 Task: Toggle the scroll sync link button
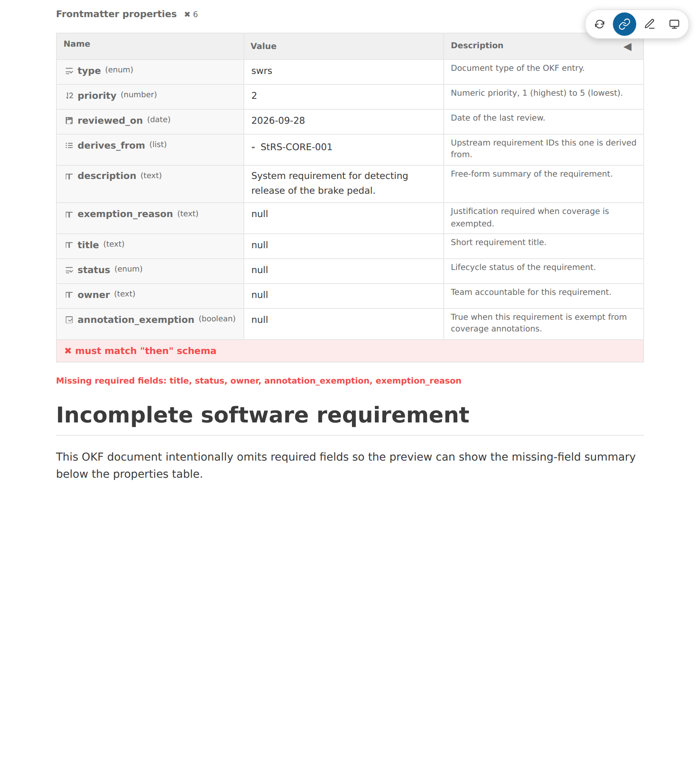point(624,24)
